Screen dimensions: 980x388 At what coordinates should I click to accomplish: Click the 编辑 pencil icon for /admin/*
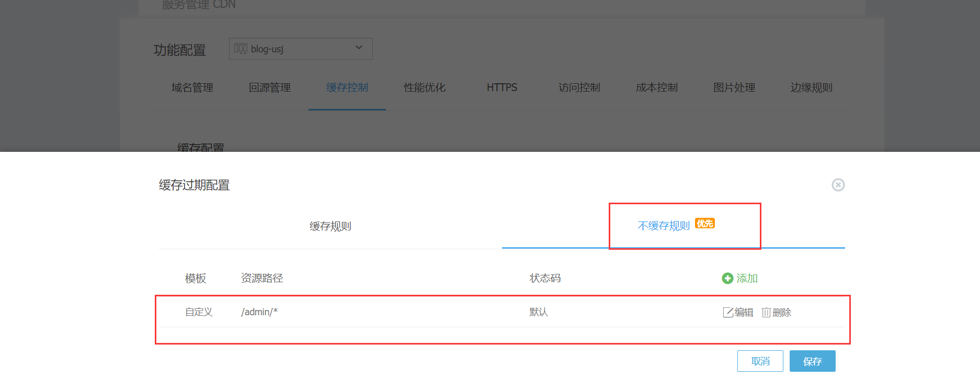click(x=727, y=313)
